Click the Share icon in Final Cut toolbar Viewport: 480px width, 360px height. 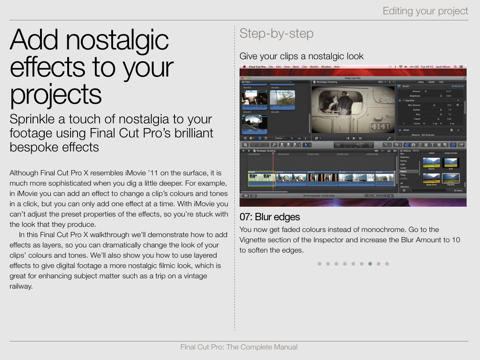(x=461, y=145)
